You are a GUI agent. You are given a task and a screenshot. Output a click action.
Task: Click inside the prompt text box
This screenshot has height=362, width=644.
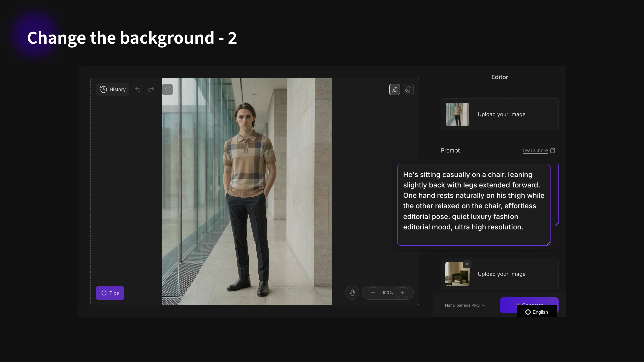tap(474, 204)
